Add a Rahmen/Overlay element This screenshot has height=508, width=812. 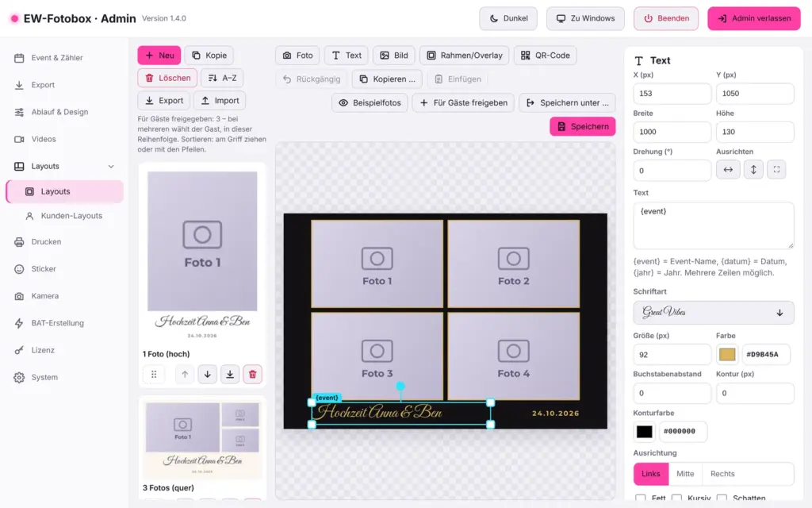(465, 56)
